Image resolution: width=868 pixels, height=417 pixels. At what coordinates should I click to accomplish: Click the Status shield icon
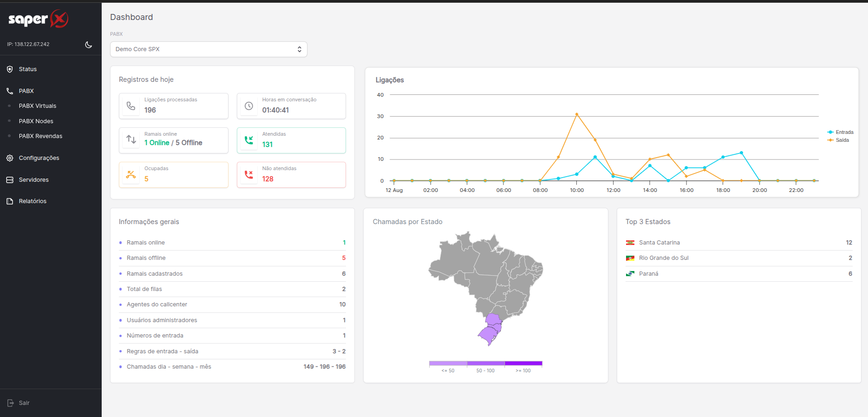pos(10,69)
